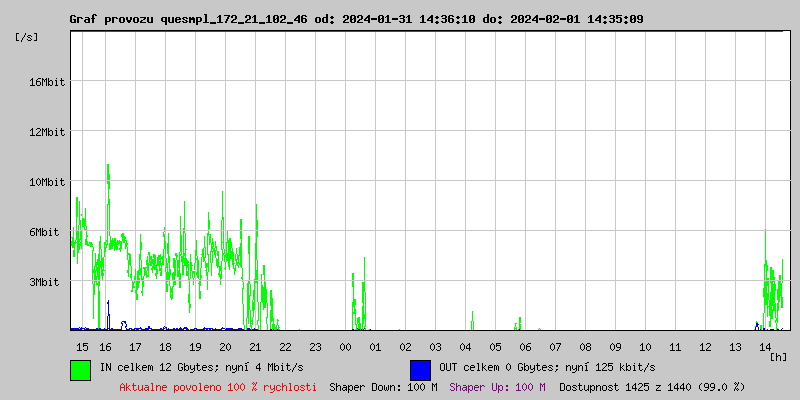
Task: Select the 16Mbit y-axis label
Action: [47, 82]
